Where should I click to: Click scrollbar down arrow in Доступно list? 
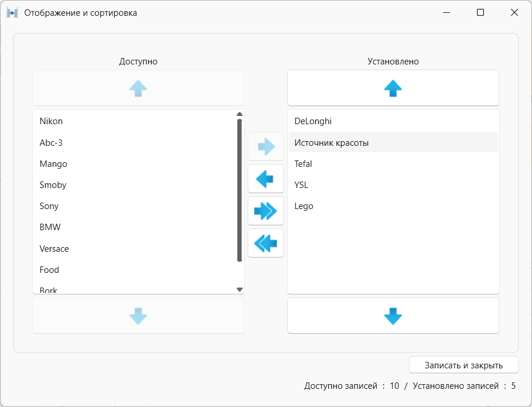(x=240, y=289)
